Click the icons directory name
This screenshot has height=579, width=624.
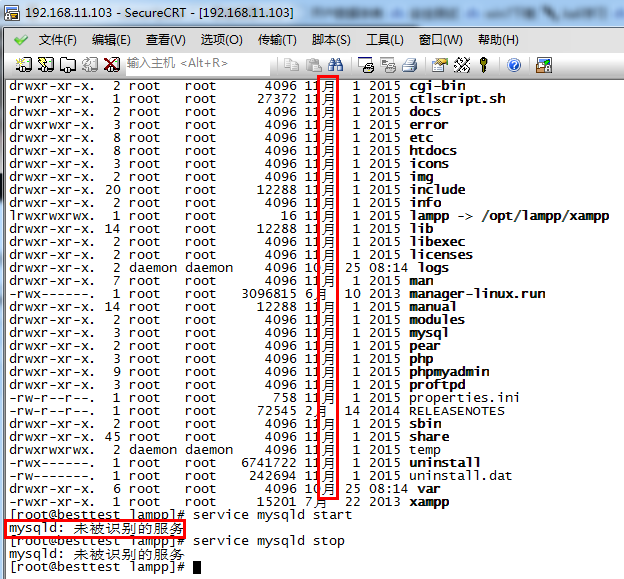[429, 164]
